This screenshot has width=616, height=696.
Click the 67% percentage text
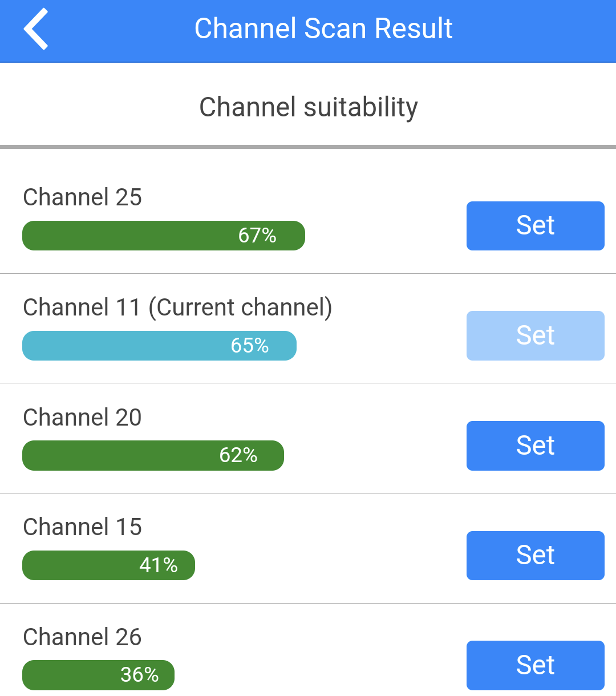pos(257,236)
